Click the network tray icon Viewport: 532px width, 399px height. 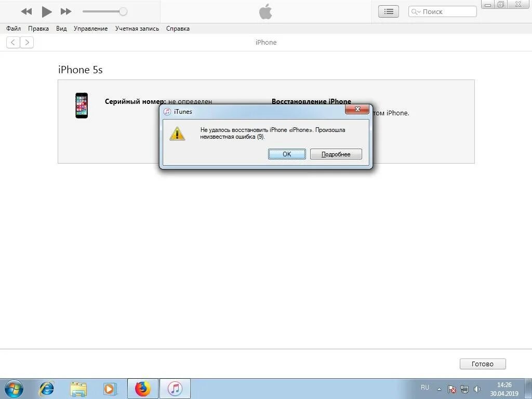point(464,389)
